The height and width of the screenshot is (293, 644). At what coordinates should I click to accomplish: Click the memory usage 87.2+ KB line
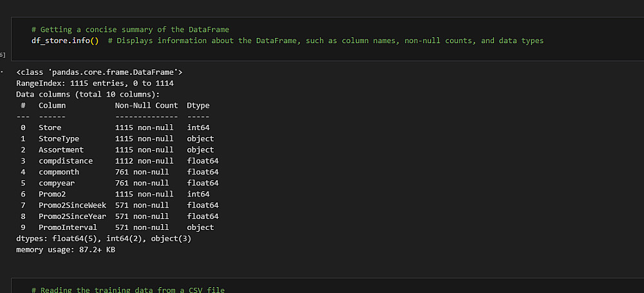pyautogui.click(x=66, y=249)
